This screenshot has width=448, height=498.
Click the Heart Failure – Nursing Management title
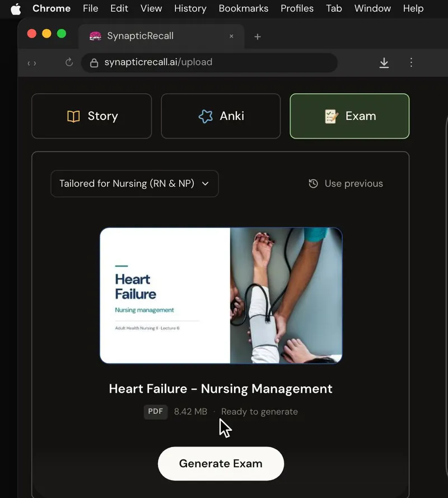[x=221, y=389]
